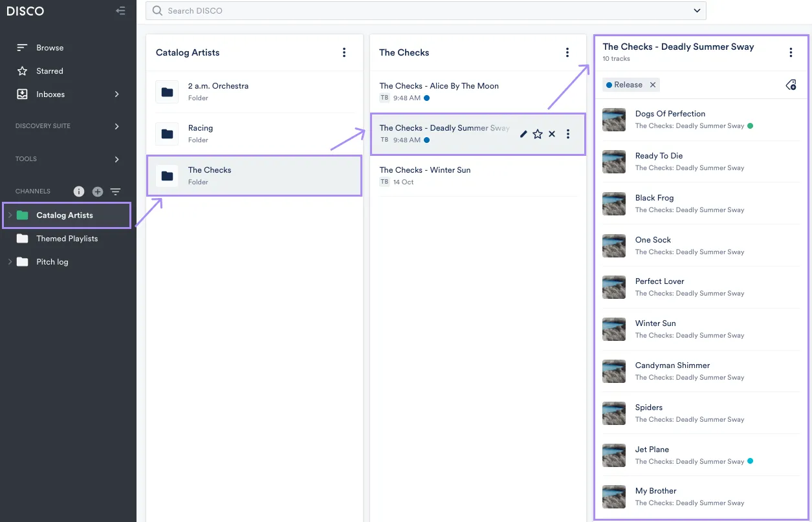Add a tag using the tag-plus icon
The height and width of the screenshot is (522, 812).
(791, 85)
